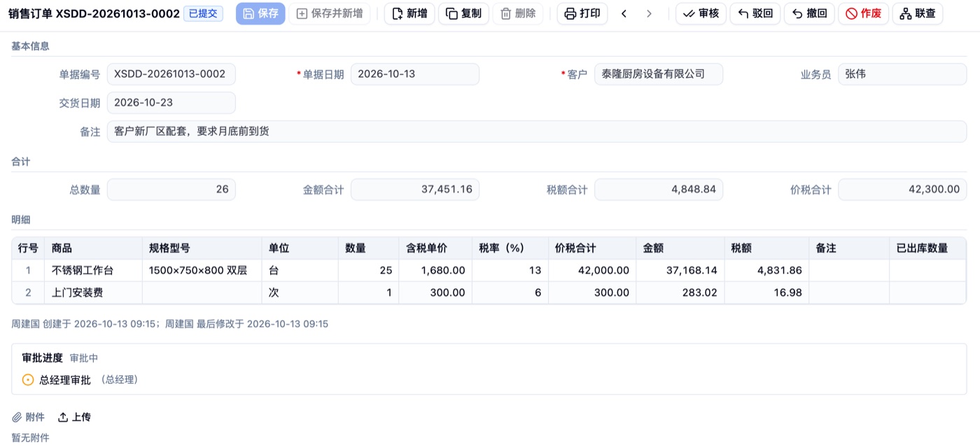Click the tax rate 6 cell
The height and width of the screenshot is (446, 980).
[x=510, y=293]
